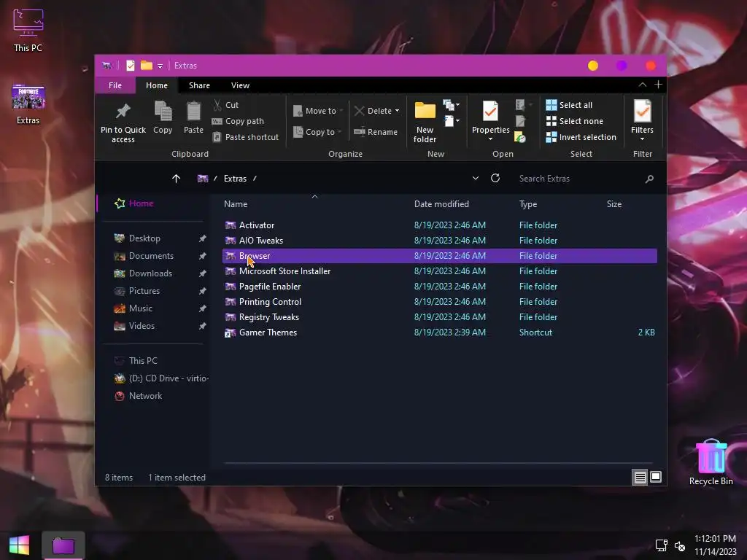
Task: Click the Copy ribbon icon
Action: tap(163, 112)
